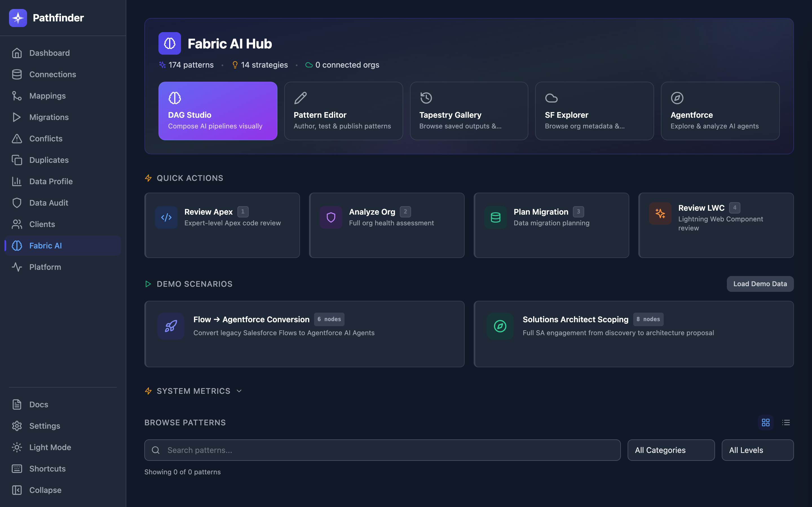The height and width of the screenshot is (507, 812).
Task: Switch to grid view for patterns
Action: pyautogui.click(x=766, y=422)
